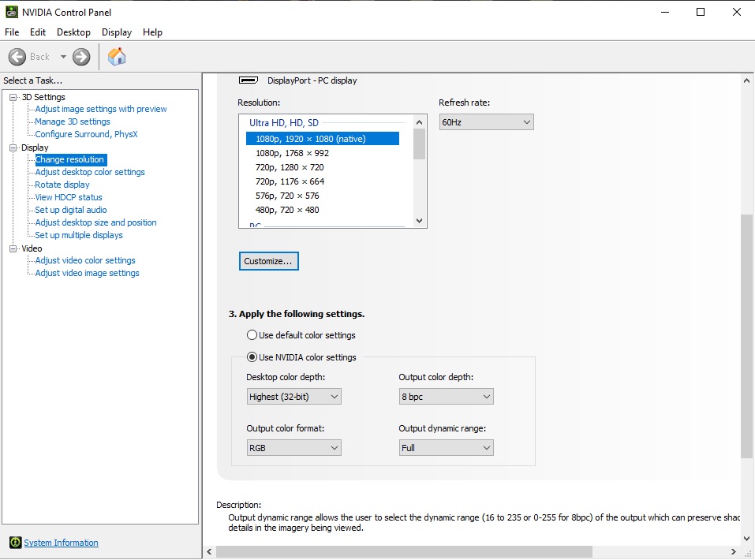Open Adjust video color settings
755x560 pixels.
point(85,260)
